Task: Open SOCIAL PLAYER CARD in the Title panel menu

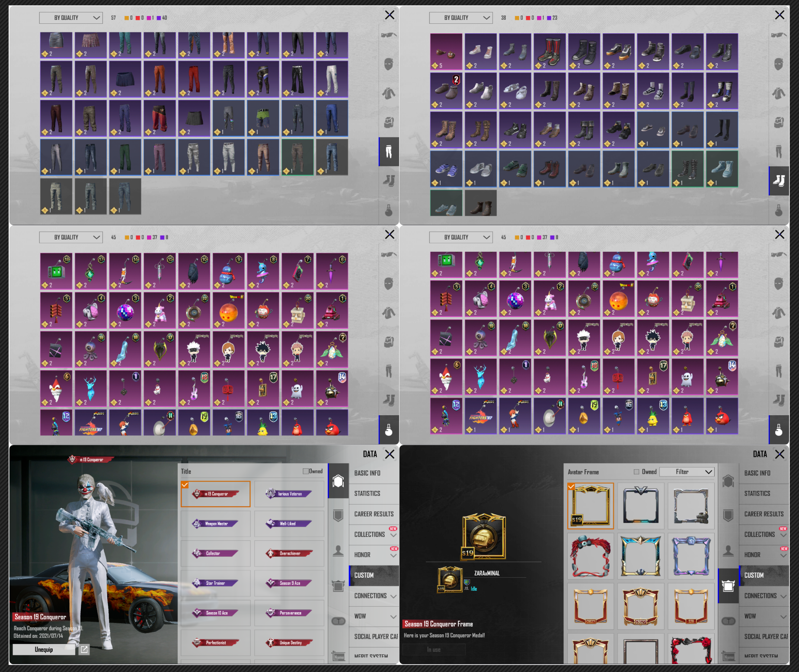Action: coord(374,637)
